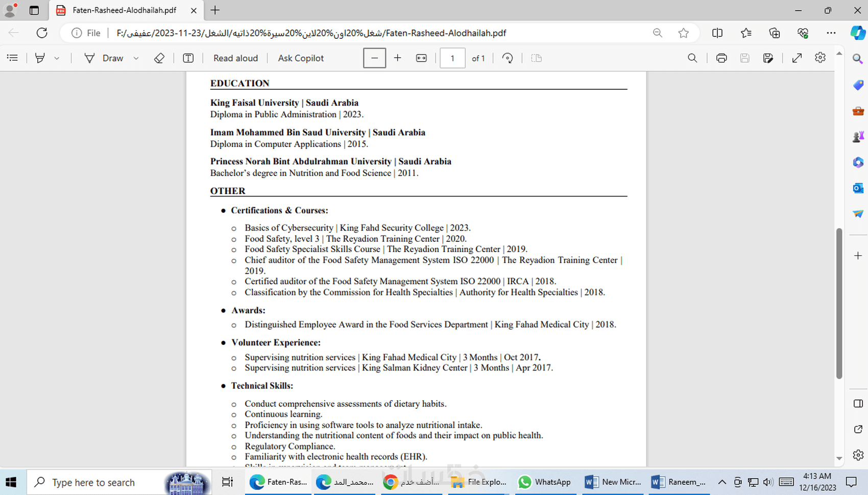Toggle the PDF table of contents

pyautogui.click(x=13, y=58)
